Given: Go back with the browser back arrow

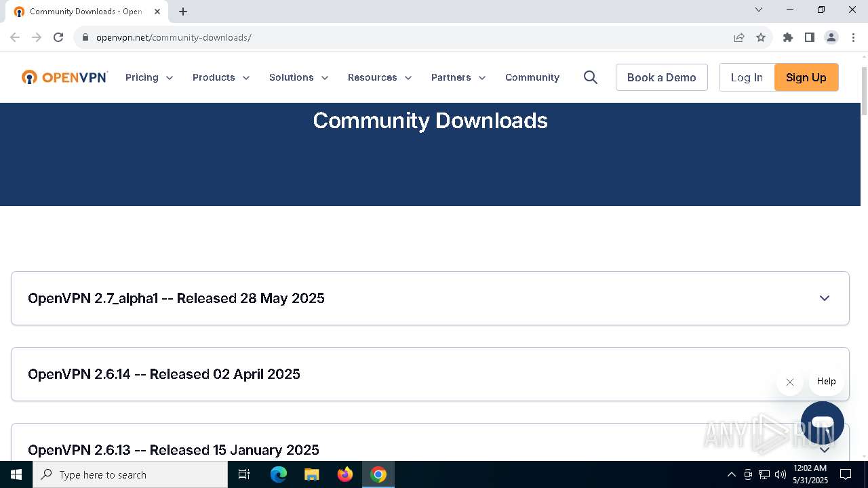Looking at the screenshot, I should click(x=15, y=37).
